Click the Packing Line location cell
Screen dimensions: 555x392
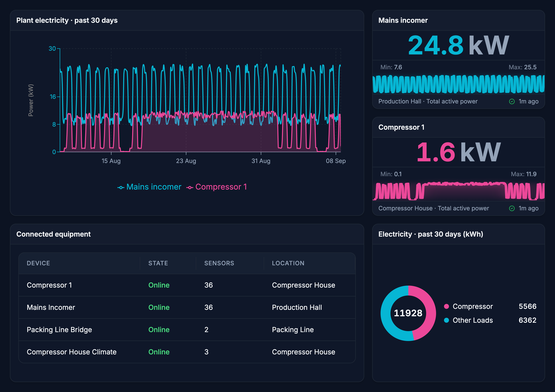point(293,330)
